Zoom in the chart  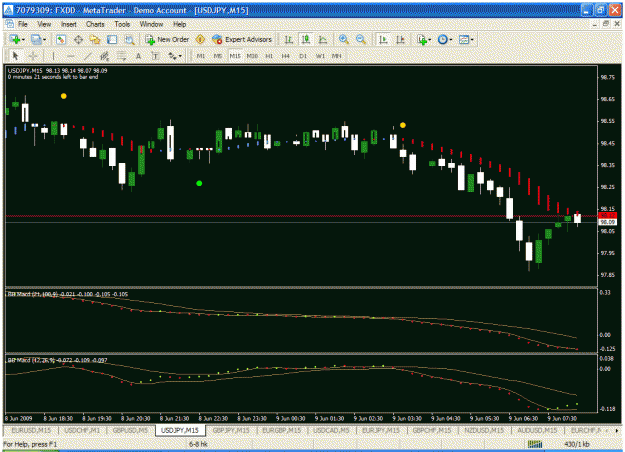(344, 39)
